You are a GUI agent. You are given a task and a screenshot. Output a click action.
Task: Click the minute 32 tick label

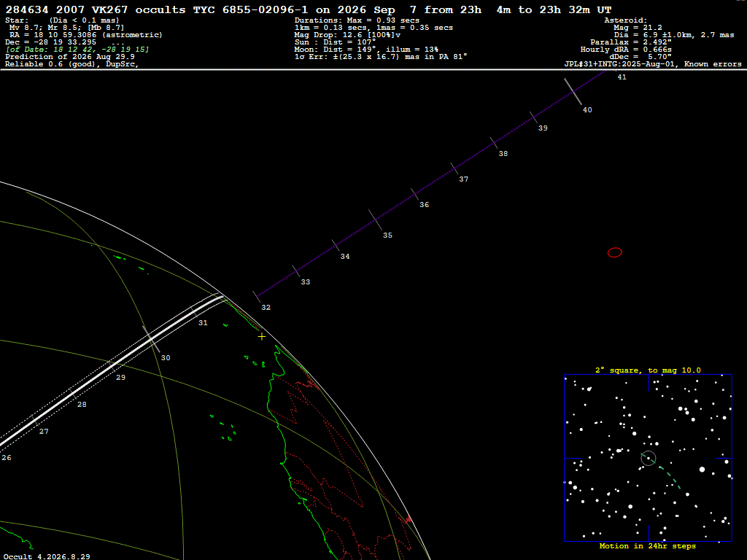coord(266,308)
